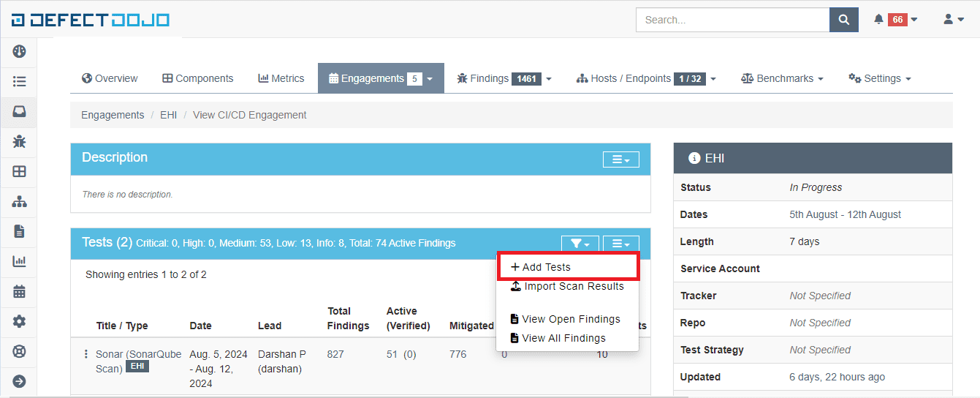The width and height of the screenshot is (980, 398).
Task: Expand the user profile menu
Action: click(954, 20)
